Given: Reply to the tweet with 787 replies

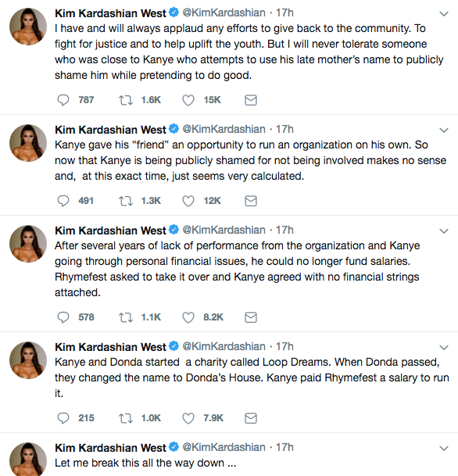Looking at the screenshot, I should point(63,100).
